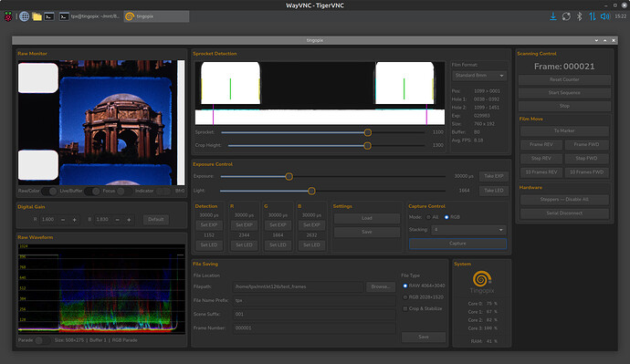Enable the Crop & Stabilize checkbox
630x364 pixels.
tap(405, 308)
